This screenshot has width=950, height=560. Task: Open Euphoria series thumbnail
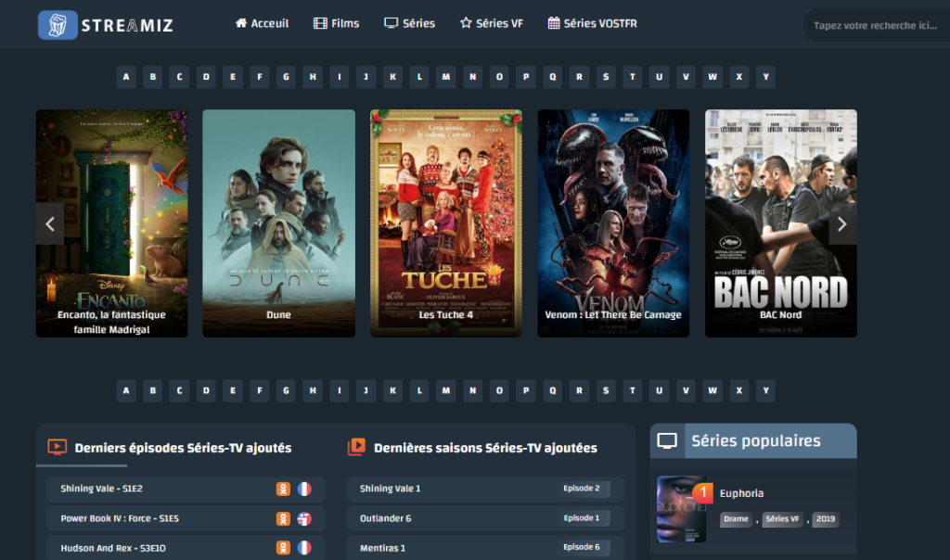pos(682,508)
